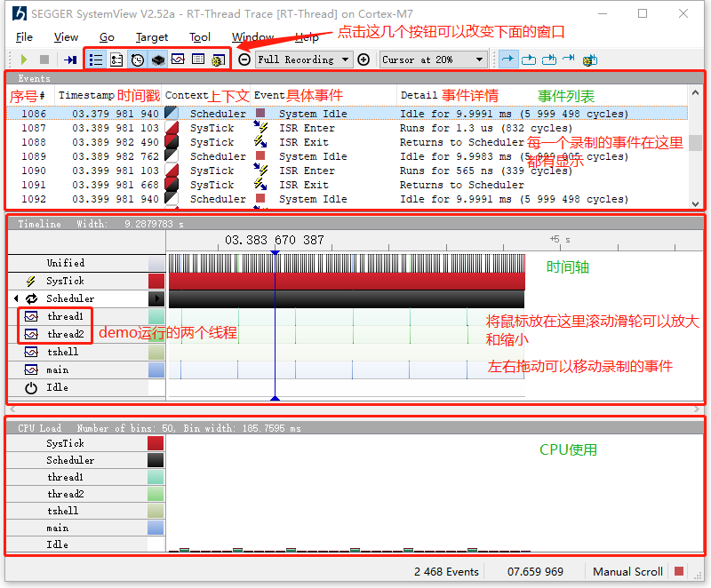Image resolution: width=711 pixels, height=588 pixels.
Task: Toggle the Events list window icon
Action: coord(96,60)
